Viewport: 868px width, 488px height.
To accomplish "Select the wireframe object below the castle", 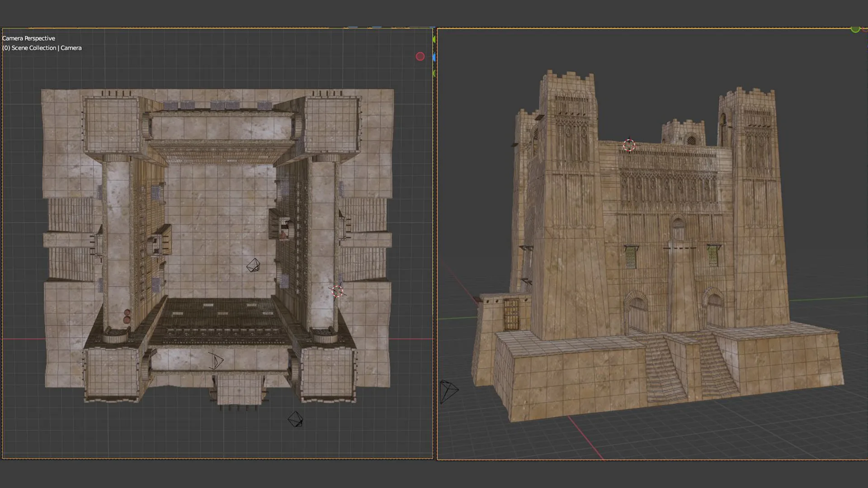I will (x=295, y=419).
